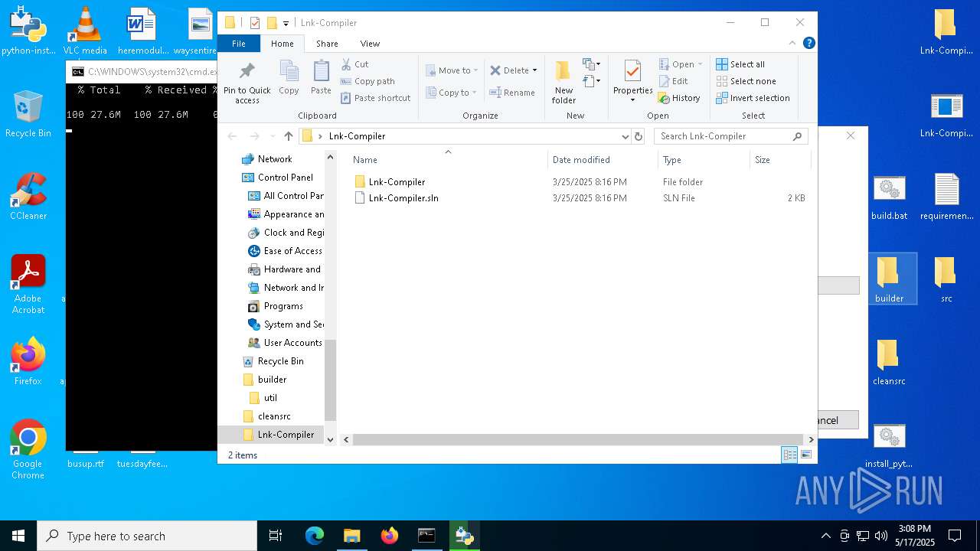Open the New item ribbon dropdown
This screenshot has width=980, height=551.
[x=591, y=64]
